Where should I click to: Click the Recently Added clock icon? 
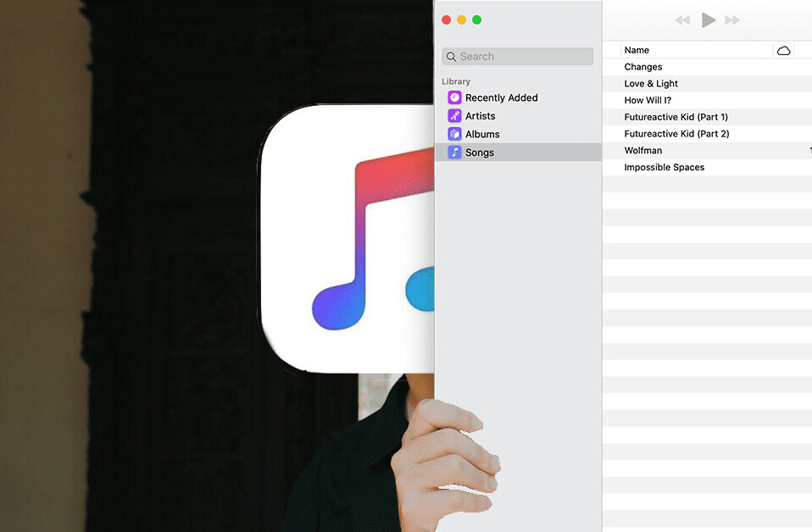tap(454, 97)
